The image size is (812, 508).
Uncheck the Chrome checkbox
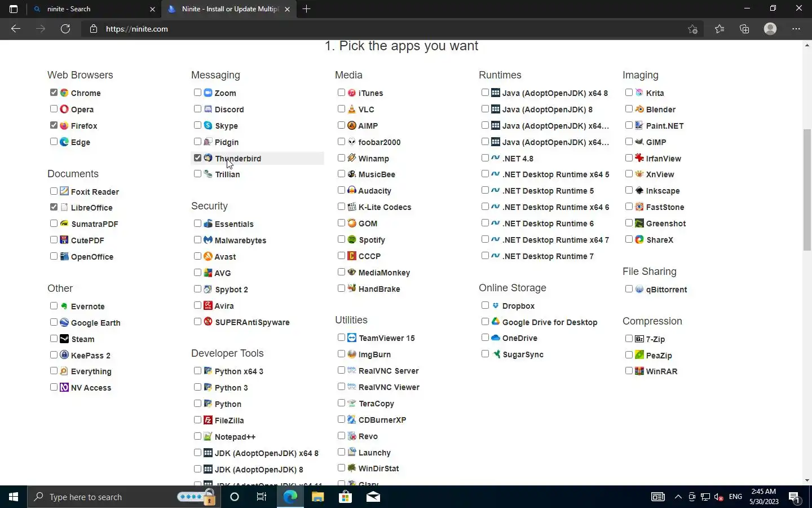point(54,93)
